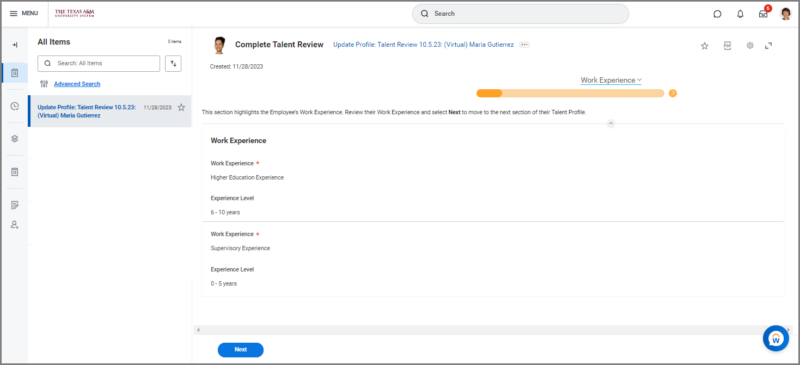Select the Update Profile Talent Review item
The image size is (800, 365).
tap(110, 111)
